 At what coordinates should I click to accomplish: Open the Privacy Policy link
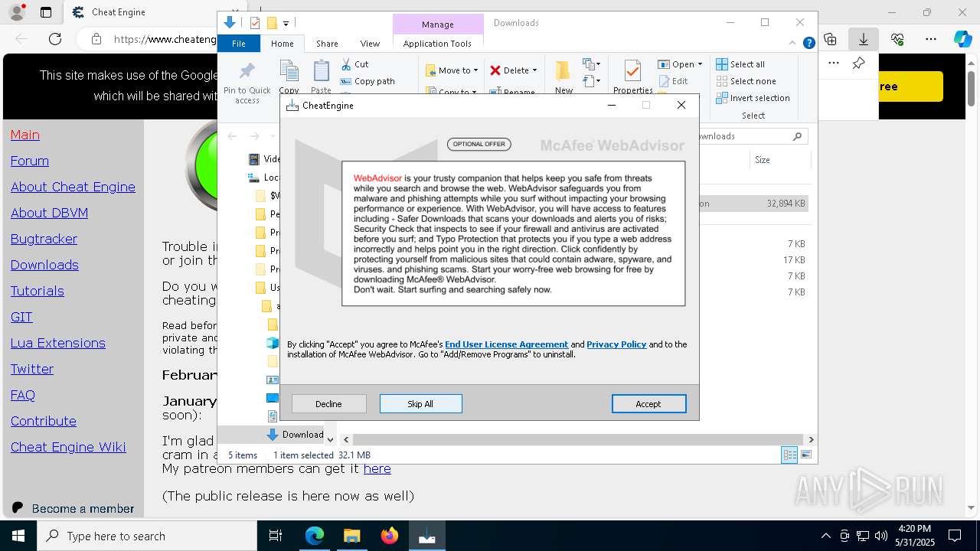pos(616,344)
